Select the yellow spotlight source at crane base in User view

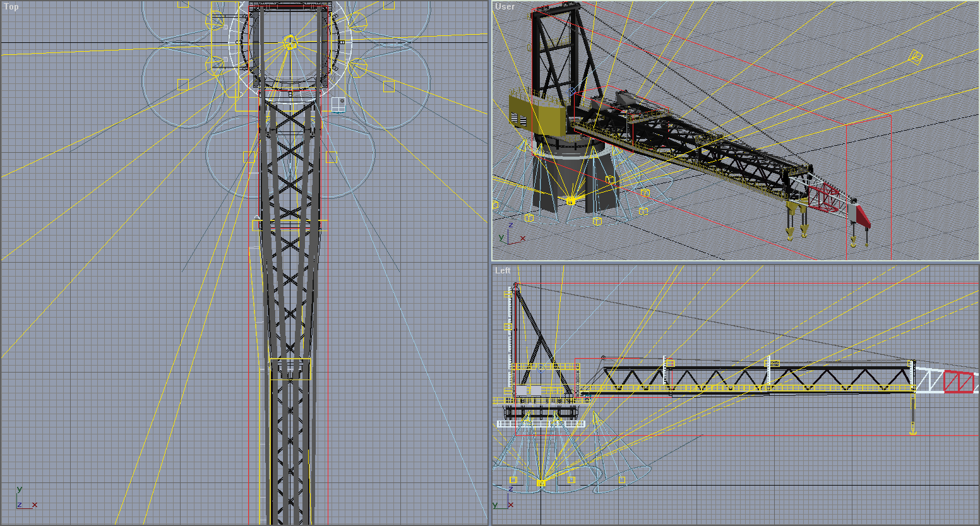[x=571, y=201]
